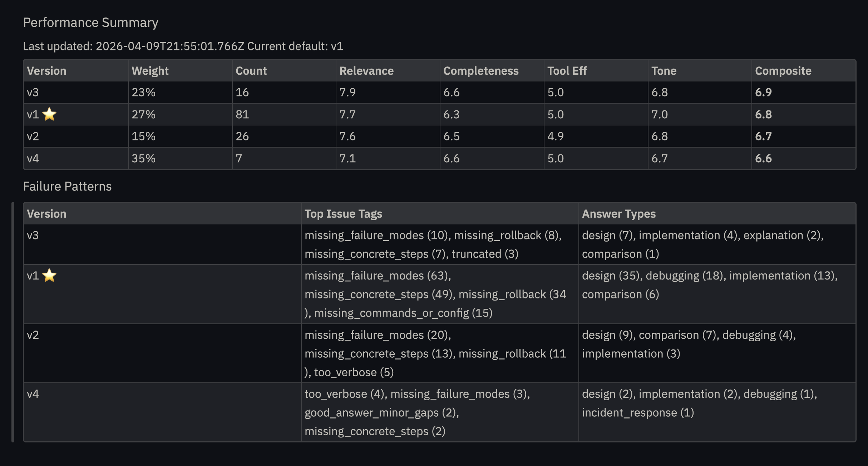Click the Tone column header
The image size is (868, 466).
[664, 71]
